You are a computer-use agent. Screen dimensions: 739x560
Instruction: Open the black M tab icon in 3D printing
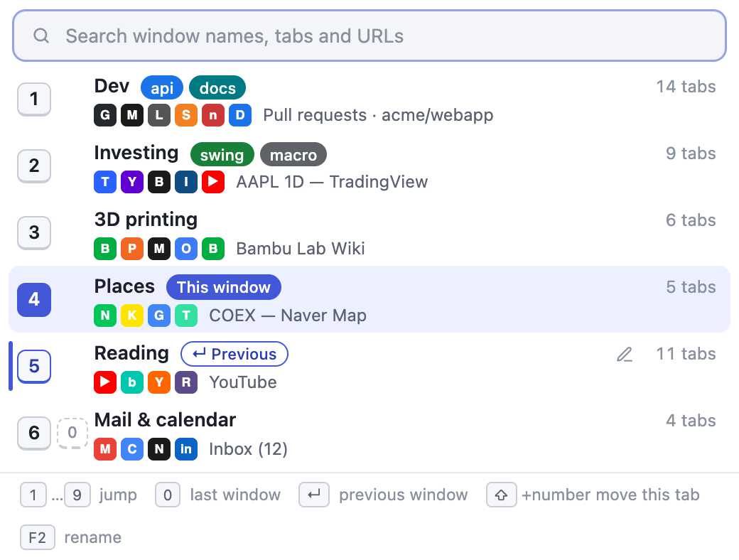tap(159, 249)
